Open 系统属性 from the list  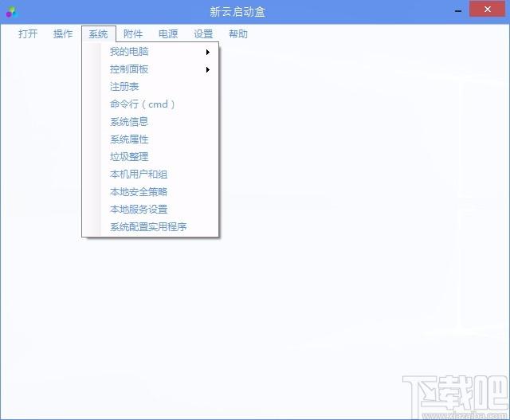(x=129, y=139)
